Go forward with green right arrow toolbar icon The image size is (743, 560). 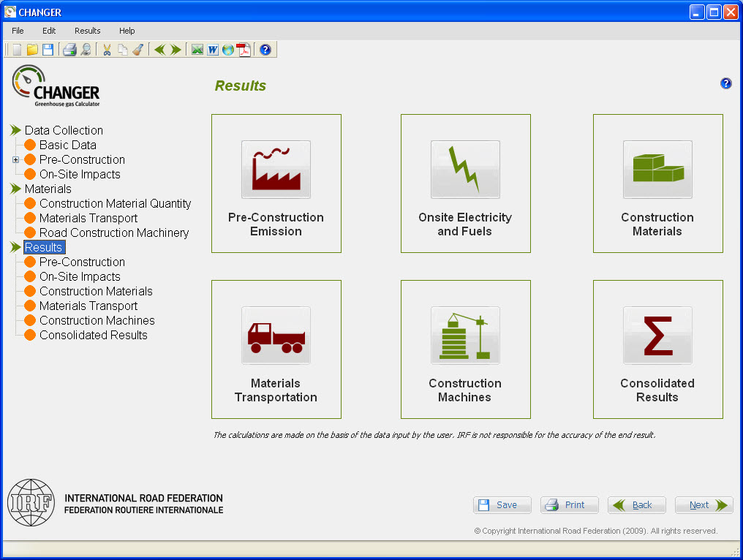[176, 50]
